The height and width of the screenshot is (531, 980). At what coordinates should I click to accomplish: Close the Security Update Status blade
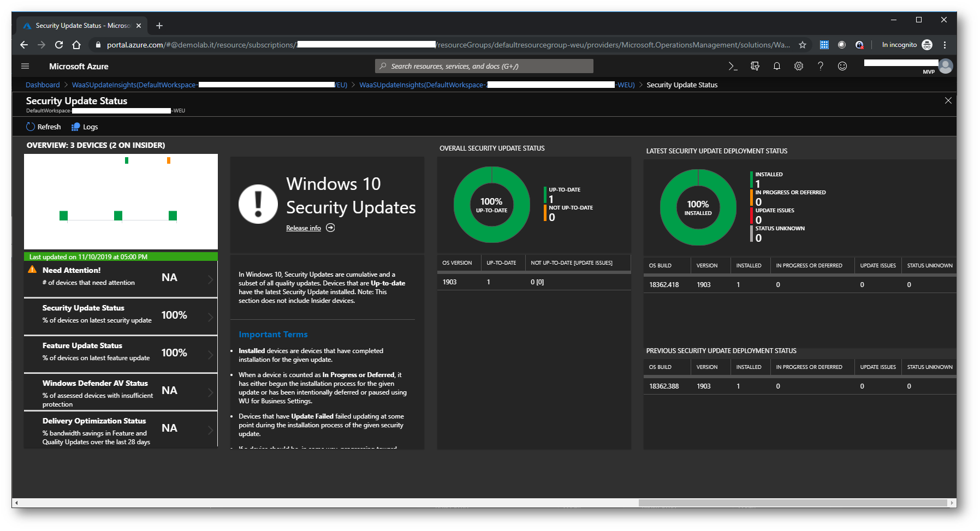point(948,100)
